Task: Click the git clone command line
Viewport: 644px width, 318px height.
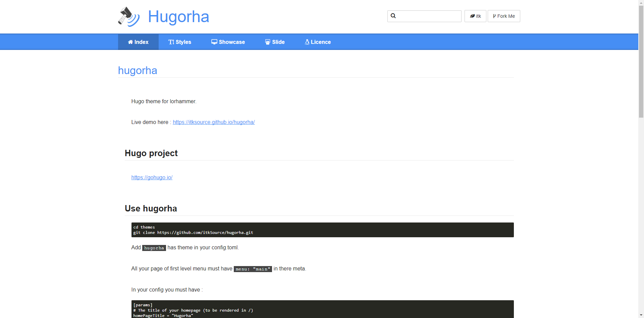Action: pos(193,233)
